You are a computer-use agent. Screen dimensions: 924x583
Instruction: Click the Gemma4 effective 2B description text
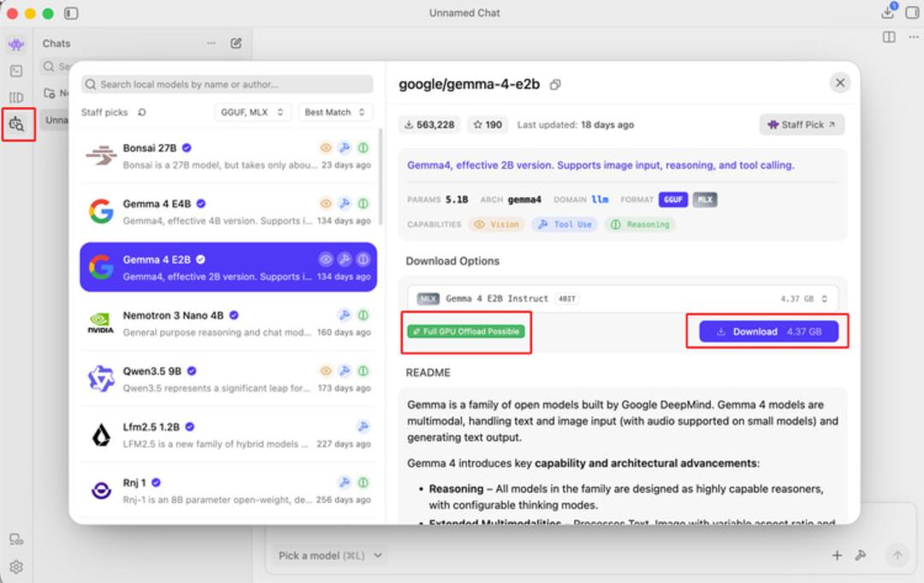coord(601,165)
